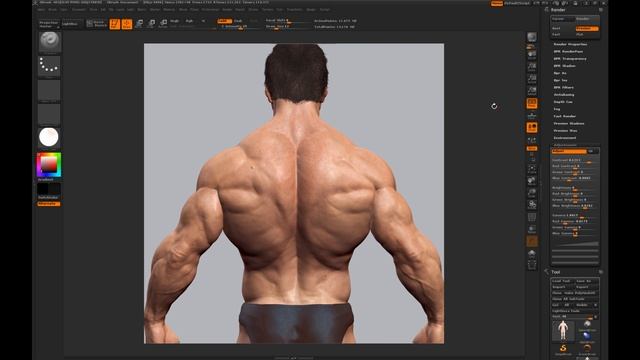This screenshot has width=640, height=360.
Task: Open the empty Texture slot
Action: tap(49, 114)
